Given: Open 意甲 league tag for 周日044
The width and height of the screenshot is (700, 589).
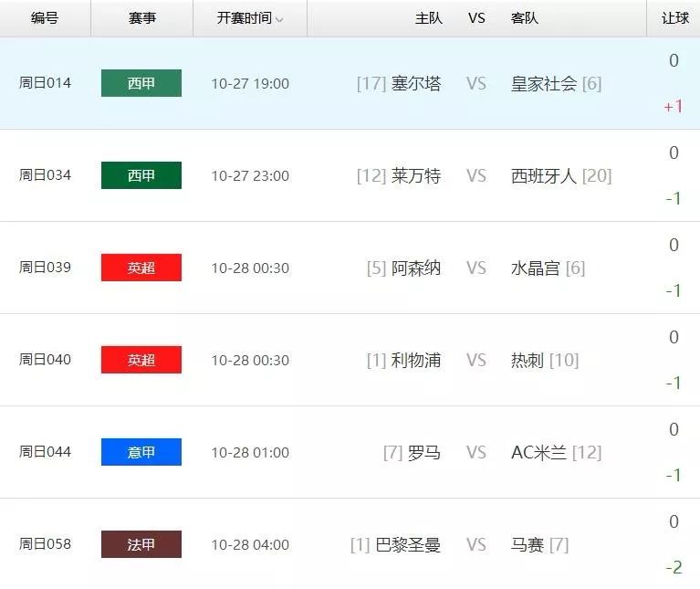Looking at the screenshot, I should (x=141, y=452).
